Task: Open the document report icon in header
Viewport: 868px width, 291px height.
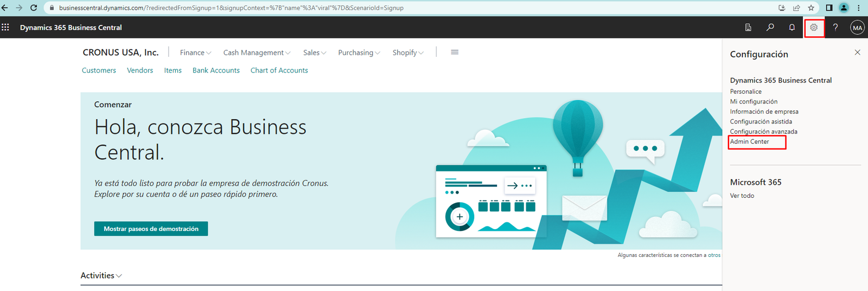Action: coord(748,27)
